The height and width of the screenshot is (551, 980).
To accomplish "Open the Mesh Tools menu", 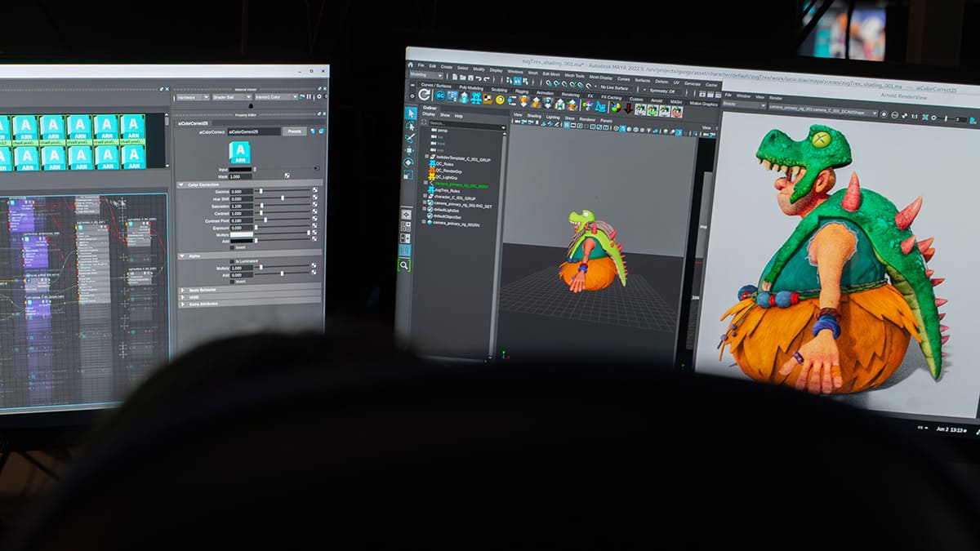I will (x=575, y=76).
